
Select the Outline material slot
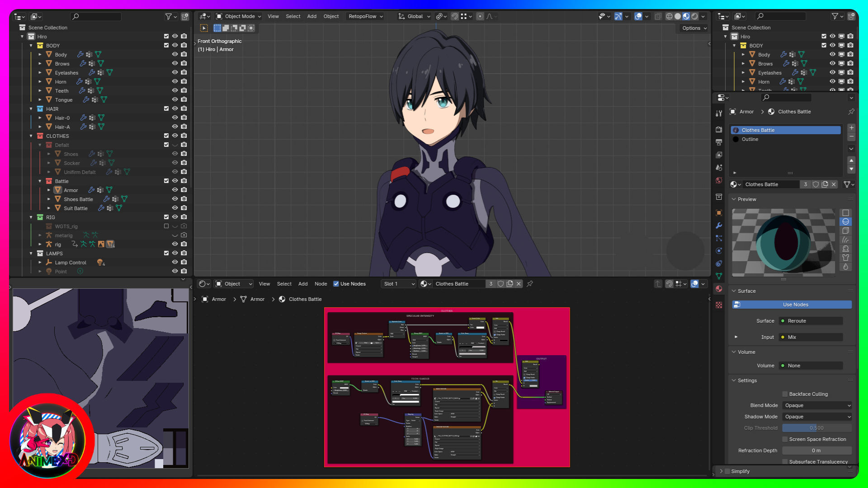click(786, 139)
